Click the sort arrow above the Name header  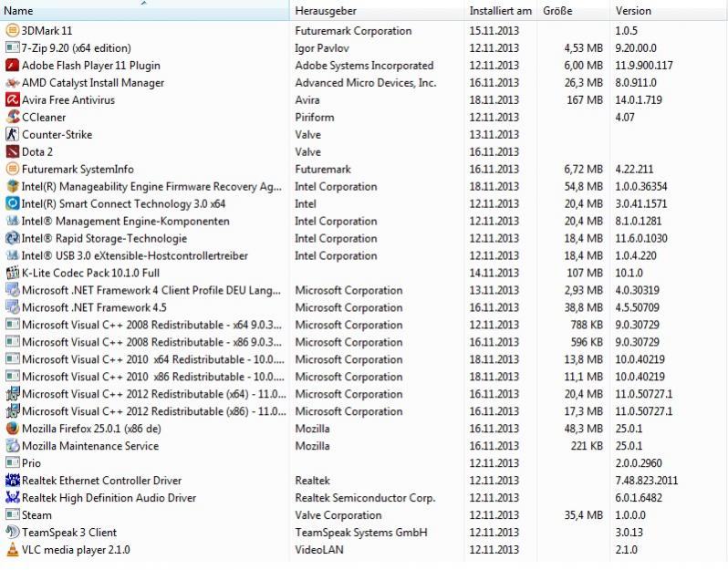coord(144,3)
